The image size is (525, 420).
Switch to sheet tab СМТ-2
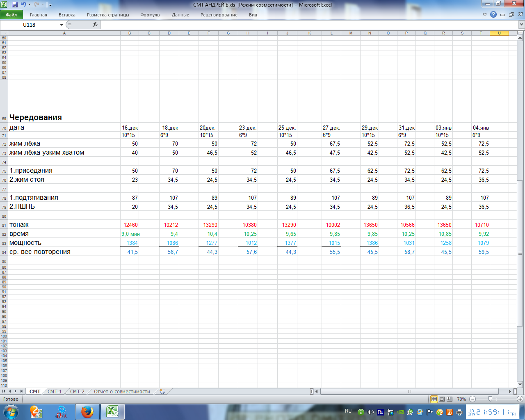coord(77,391)
